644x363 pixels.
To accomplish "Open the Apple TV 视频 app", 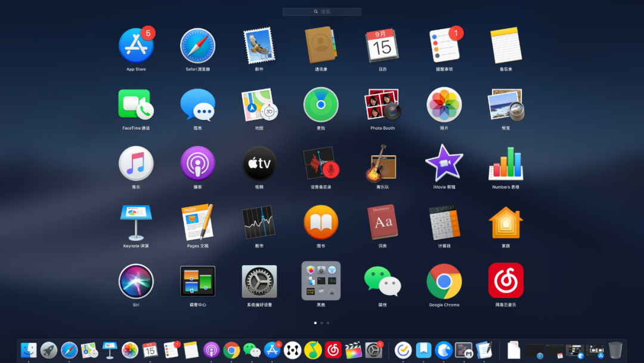I will click(259, 163).
